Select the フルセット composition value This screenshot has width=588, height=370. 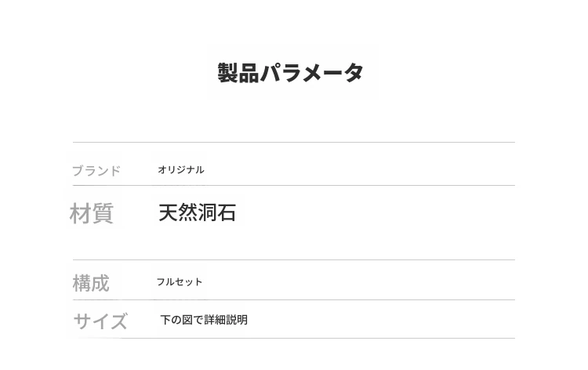[180, 282]
